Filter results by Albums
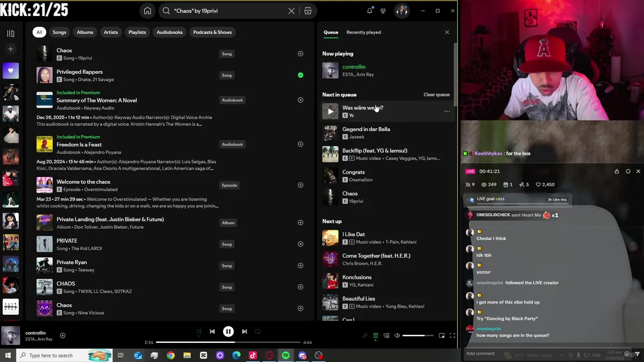The height and width of the screenshot is (362, 644). [x=85, y=32]
